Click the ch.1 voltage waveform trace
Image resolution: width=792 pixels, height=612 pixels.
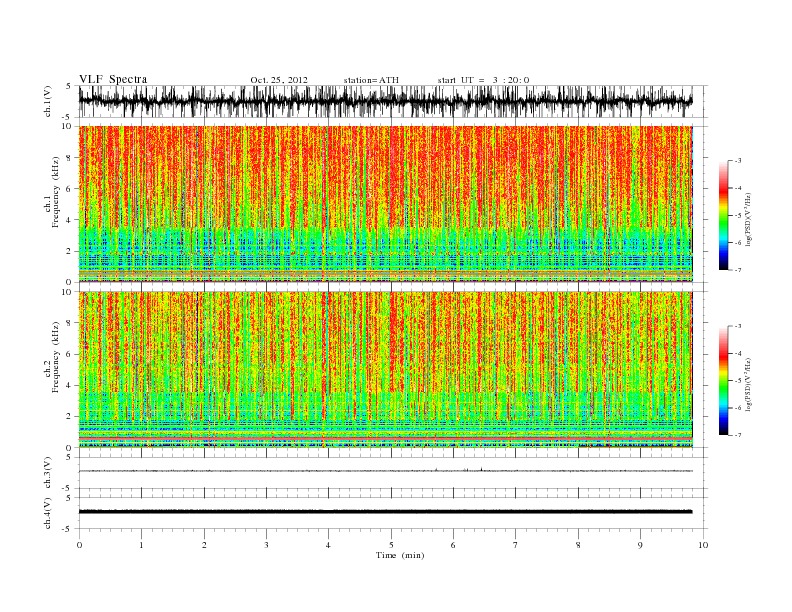(385, 101)
